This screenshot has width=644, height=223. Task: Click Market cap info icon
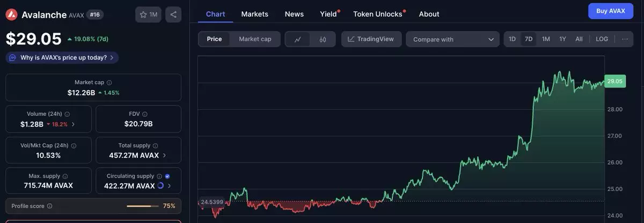[x=109, y=83]
